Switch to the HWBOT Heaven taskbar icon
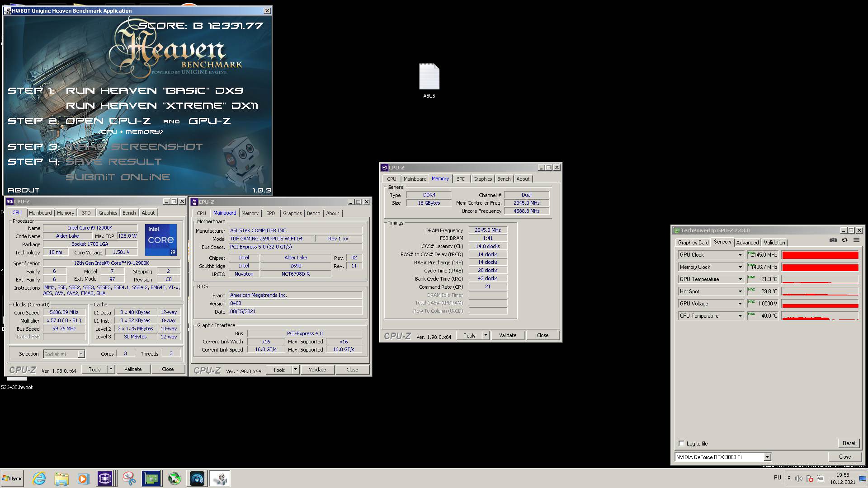 (x=220, y=479)
